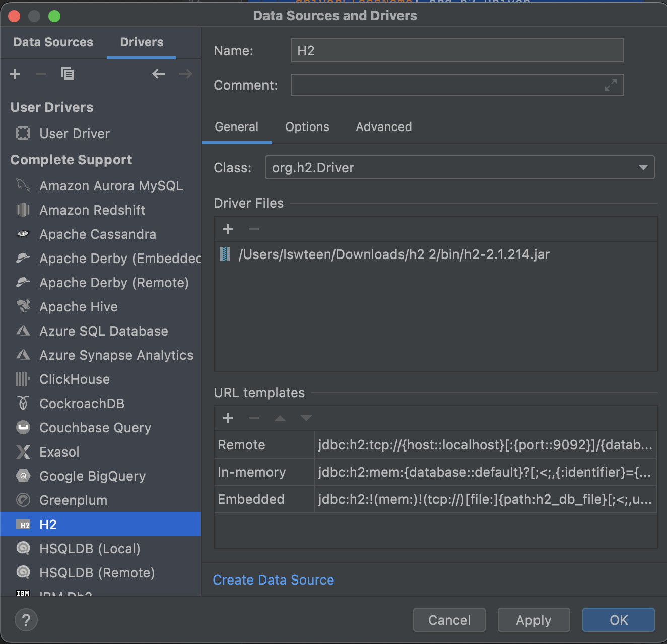Click the CockroachDB icon
Viewport: 667px width, 644px height.
click(x=23, y=404)
